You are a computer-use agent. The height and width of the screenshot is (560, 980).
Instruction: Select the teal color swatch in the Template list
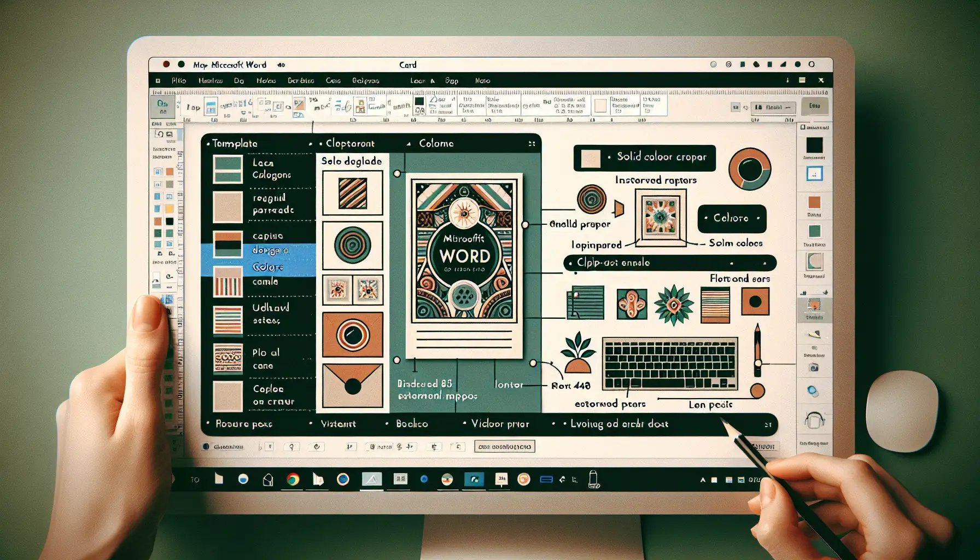click(x=227, y=169)
